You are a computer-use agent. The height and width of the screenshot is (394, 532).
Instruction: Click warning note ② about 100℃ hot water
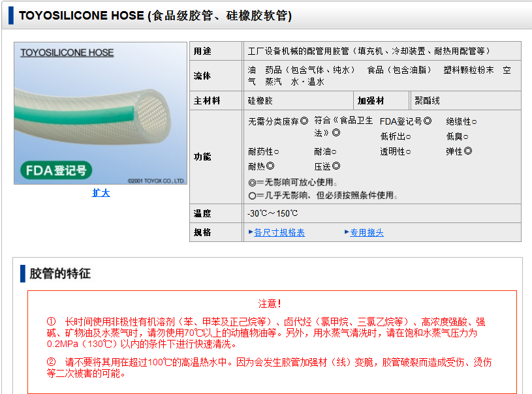[x=269, y=367]
